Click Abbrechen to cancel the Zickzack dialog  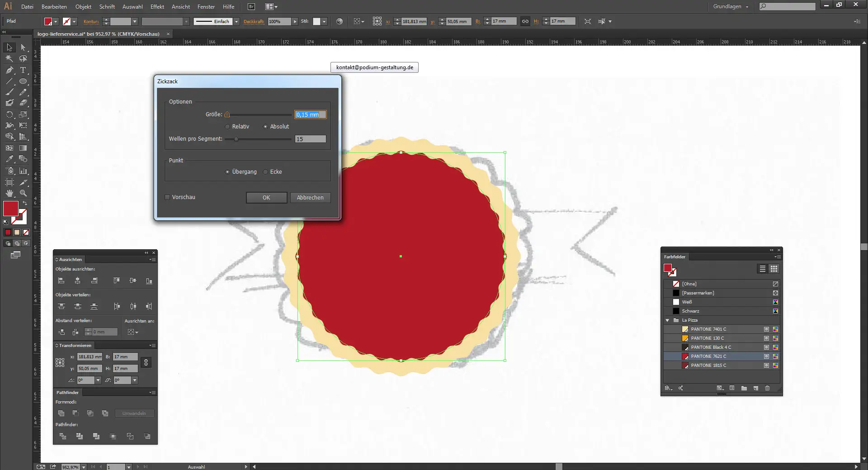[x=310, y=197]
